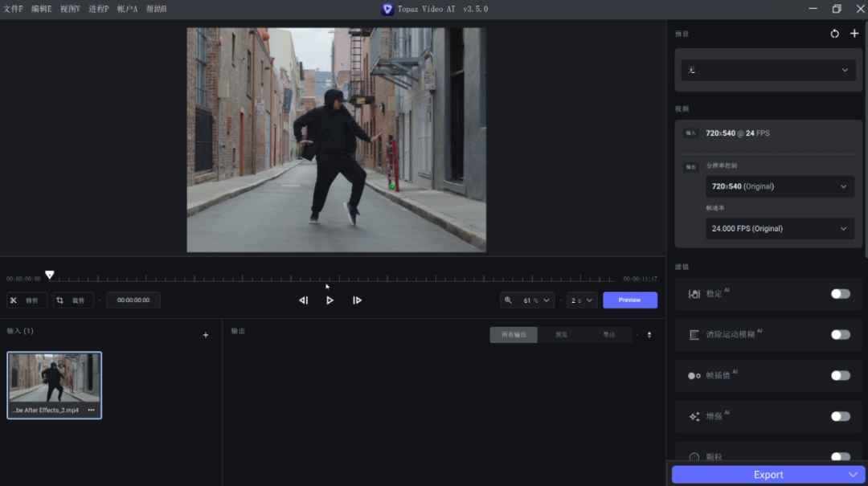Turn on the 消除运动模糊 toggle
This screenshot has width=868, height=486.
tap(840, 334)
